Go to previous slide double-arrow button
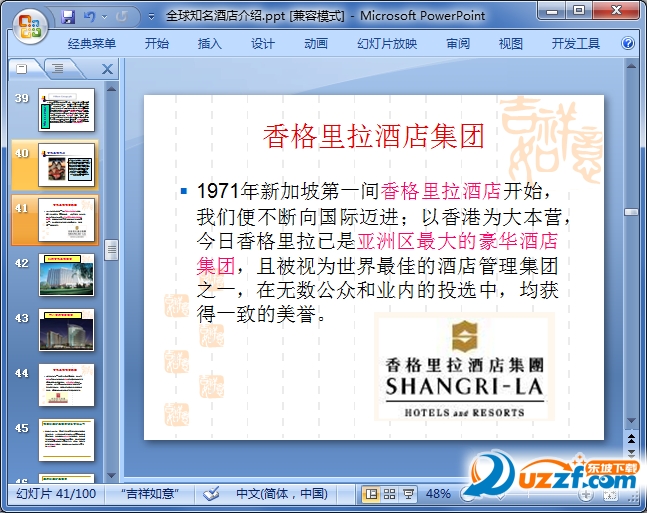This screenshot has width=647, height=513. coord(631,439)
